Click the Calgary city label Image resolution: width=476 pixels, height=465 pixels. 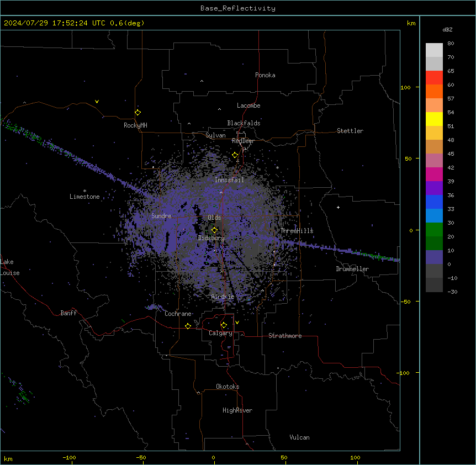(220, 333)
